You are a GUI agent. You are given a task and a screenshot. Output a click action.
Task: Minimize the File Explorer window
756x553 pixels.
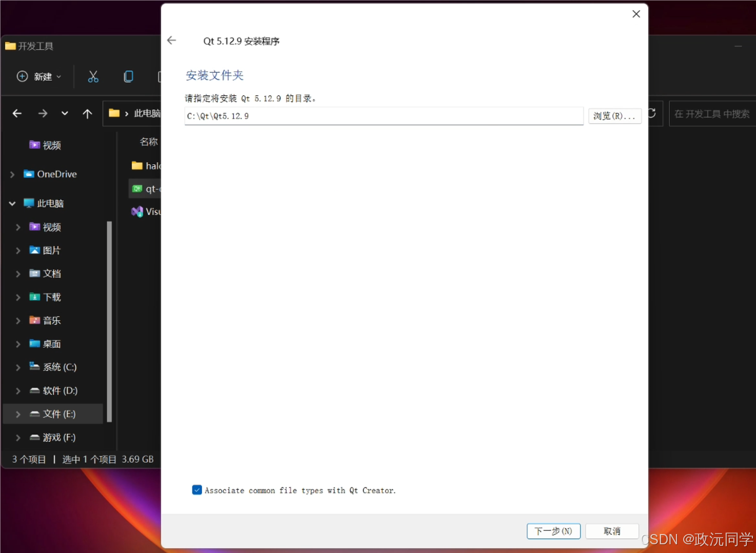[x=738, y=46]
